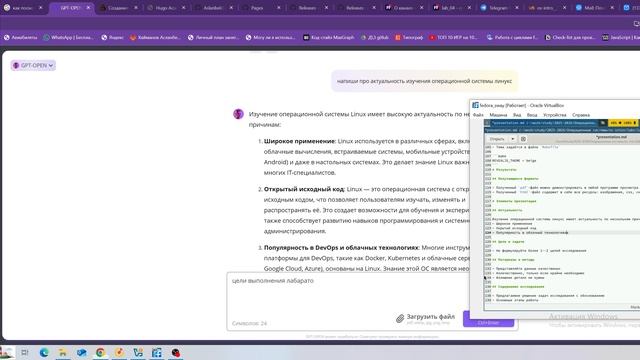Open the Файл menu in VirtualBox
Screen dimensions: 640x360
point(478,115)
